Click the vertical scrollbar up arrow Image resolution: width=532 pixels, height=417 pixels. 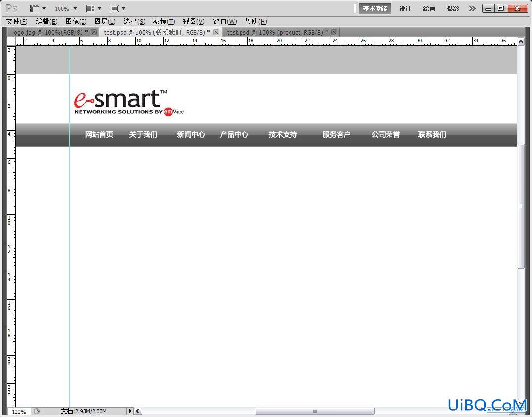[521, 42]
